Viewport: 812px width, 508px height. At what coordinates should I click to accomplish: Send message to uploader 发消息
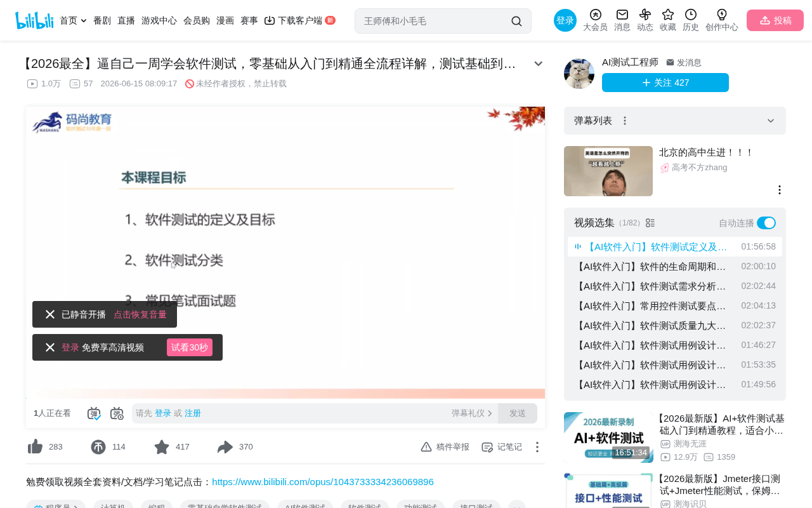pyautogui.click(x=684, y=62)
